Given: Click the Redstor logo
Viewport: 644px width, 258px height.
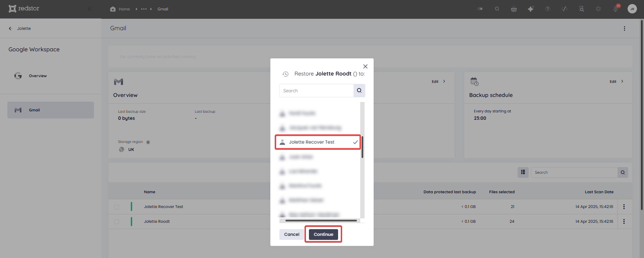Looking at the screenshot, I should point(24,9).
